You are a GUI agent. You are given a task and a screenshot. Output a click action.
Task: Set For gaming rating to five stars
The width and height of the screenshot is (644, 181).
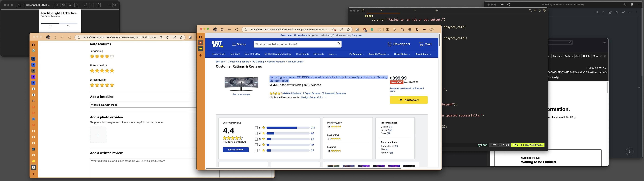click(112, 56)
